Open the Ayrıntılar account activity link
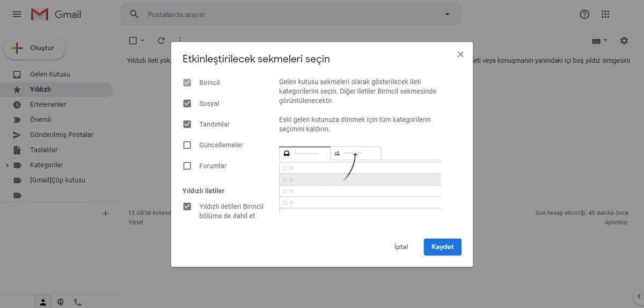644x308 pixels. pyautogui.click(x=617, y=223)
